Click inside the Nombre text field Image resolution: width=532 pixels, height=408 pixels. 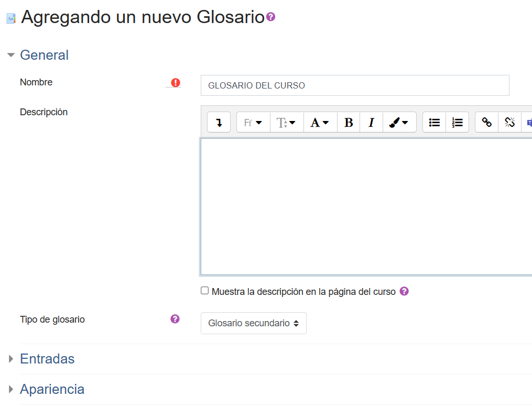click(354, 85)
